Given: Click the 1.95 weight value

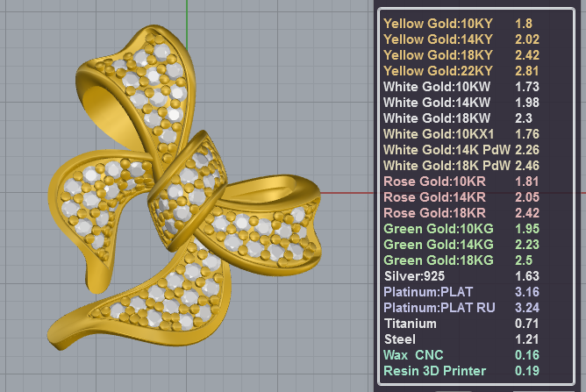Looking at the screenshot, I should pyautogui.click(x=527, y=229).
